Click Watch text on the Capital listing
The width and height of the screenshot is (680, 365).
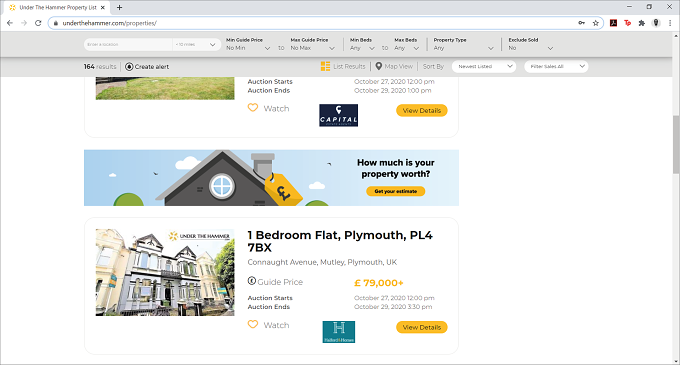tap(276, 108)
